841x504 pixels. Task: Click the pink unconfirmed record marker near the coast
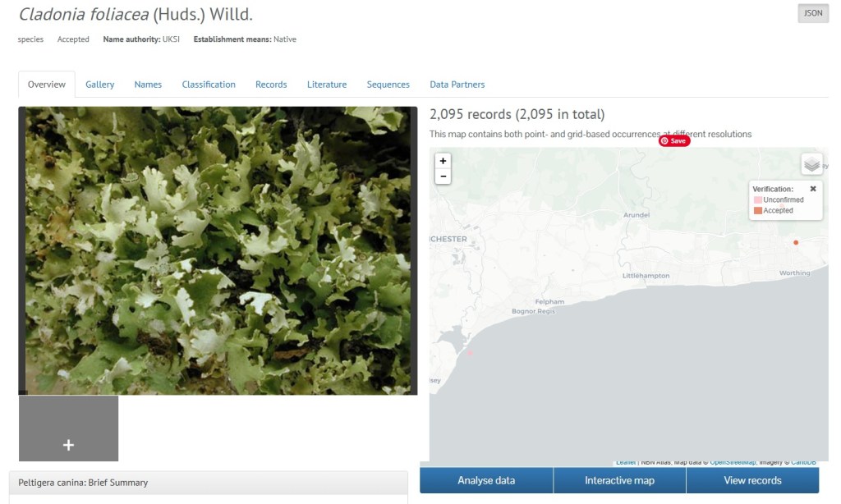pos(470,353)
